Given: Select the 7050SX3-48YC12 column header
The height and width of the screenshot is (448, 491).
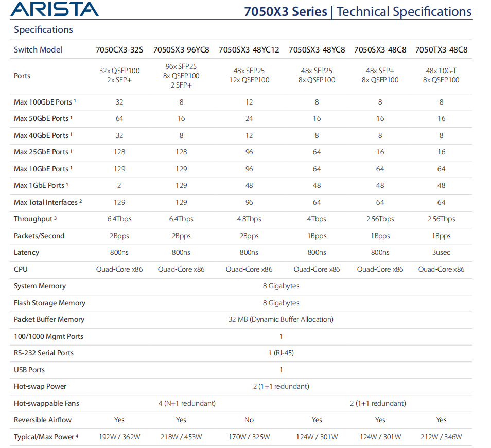Looking at the screenshot, I should [249, 50].
